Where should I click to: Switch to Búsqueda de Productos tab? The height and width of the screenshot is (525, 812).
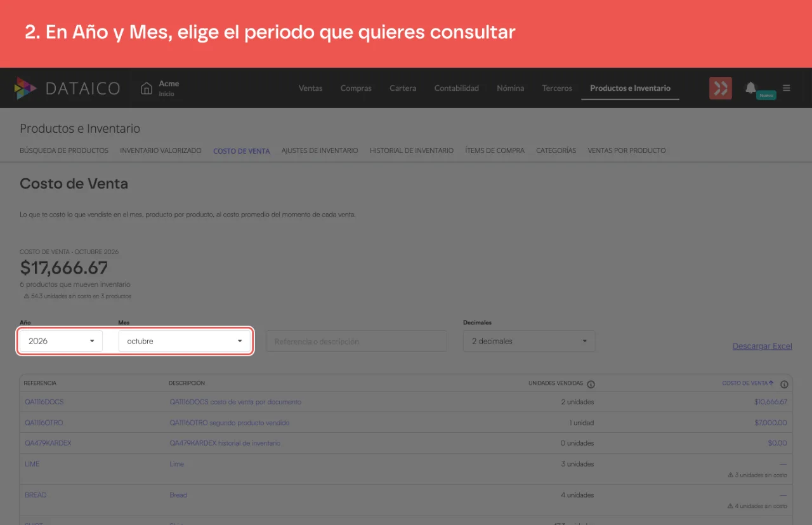64,150
